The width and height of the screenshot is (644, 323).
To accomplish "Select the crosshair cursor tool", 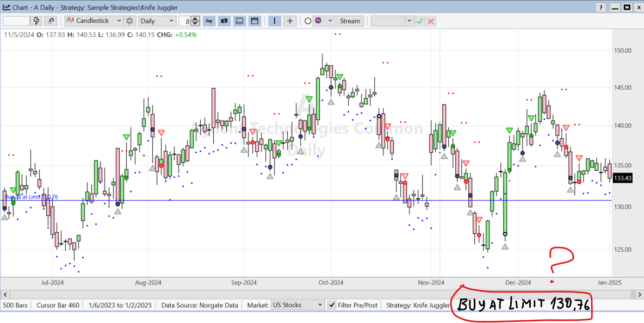I will (290, 21).
